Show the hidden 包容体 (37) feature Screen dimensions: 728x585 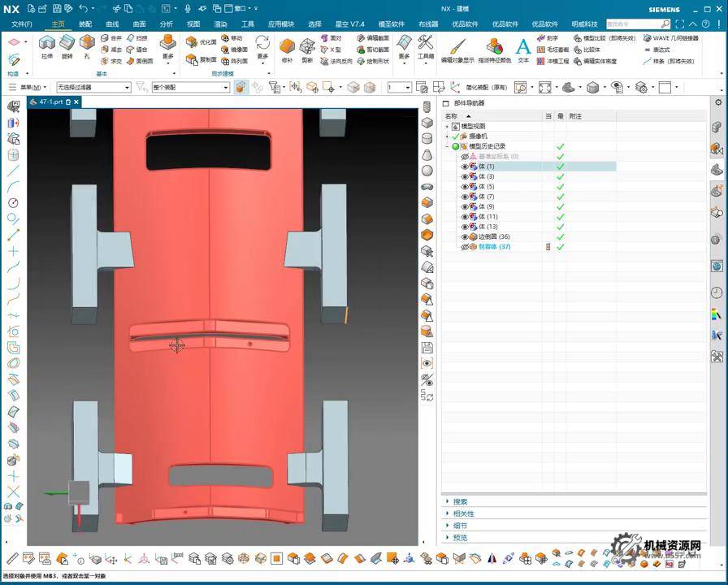click(466, 247)
